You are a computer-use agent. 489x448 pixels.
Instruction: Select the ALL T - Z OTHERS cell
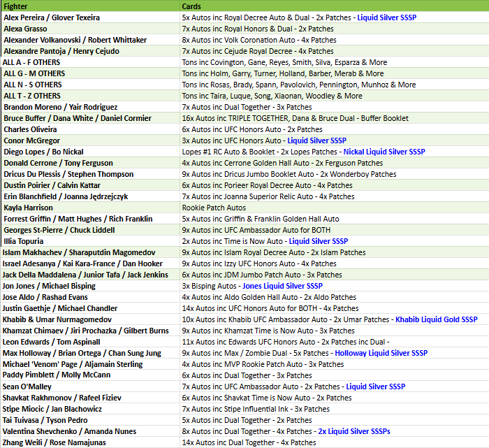31,96
